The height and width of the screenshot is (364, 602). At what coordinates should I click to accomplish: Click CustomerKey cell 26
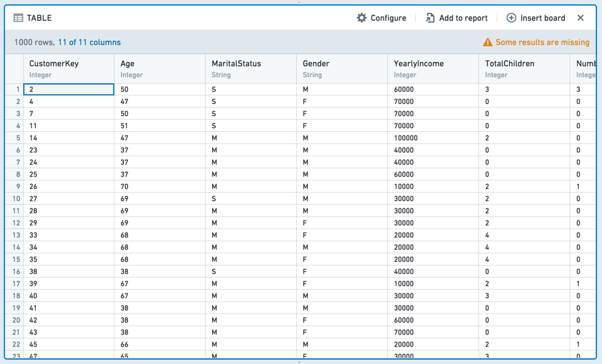click(69, 187)
